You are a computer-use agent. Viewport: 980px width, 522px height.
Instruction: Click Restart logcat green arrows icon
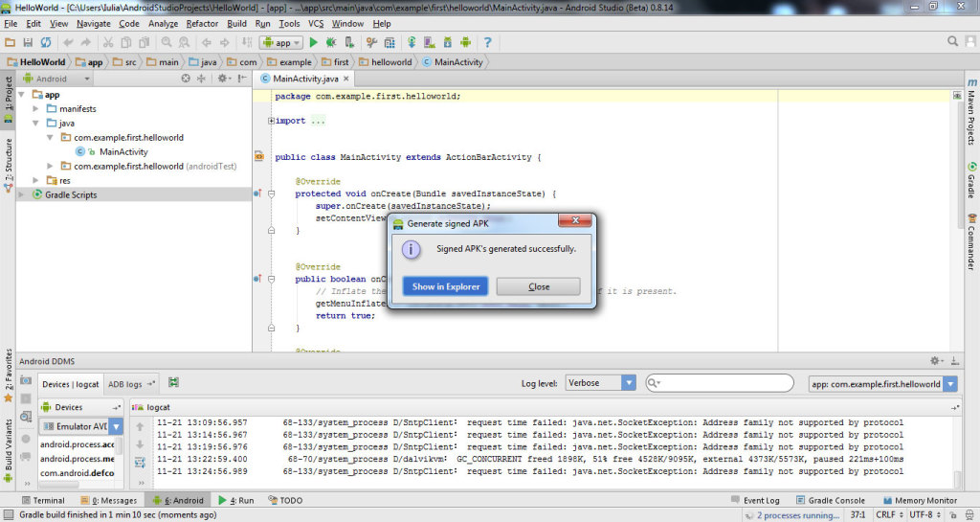click(x=174, y=382)
